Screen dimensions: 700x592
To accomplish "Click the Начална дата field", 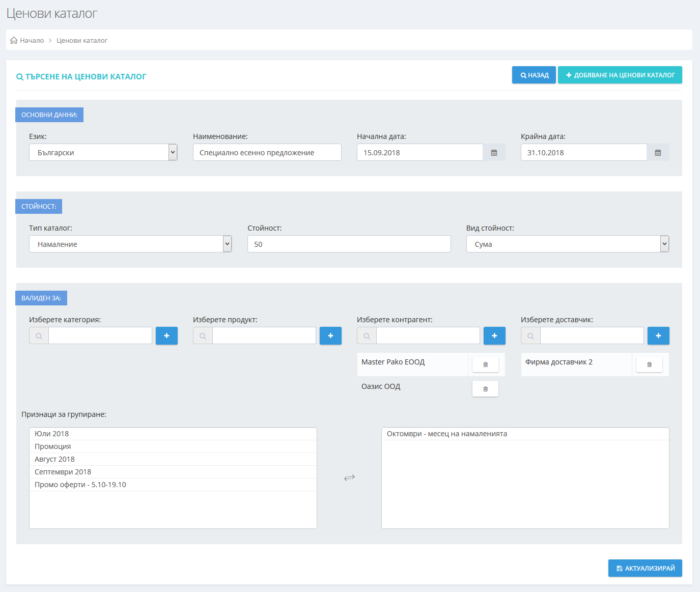I will click(x=420, y=153).
